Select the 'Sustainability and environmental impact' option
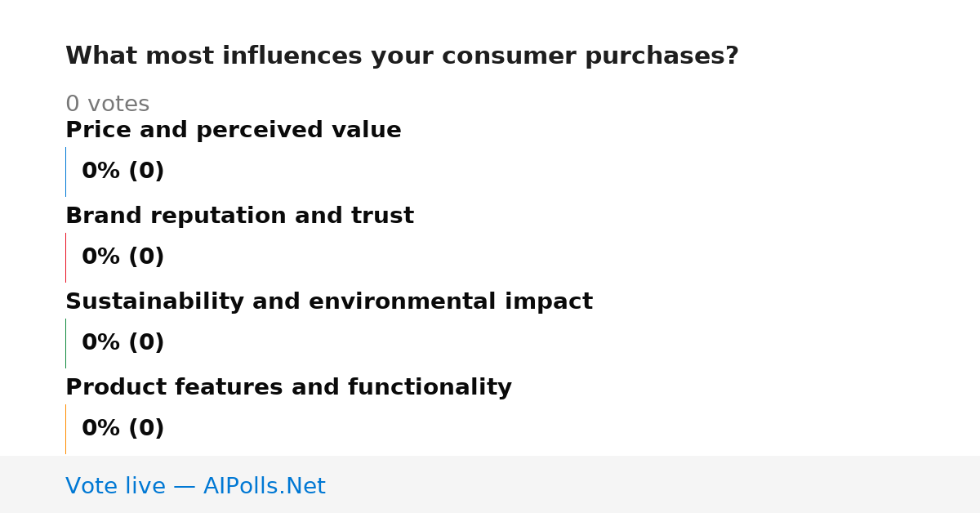Image resolution: width=980 pixels, height=513 pixels. 329,302
